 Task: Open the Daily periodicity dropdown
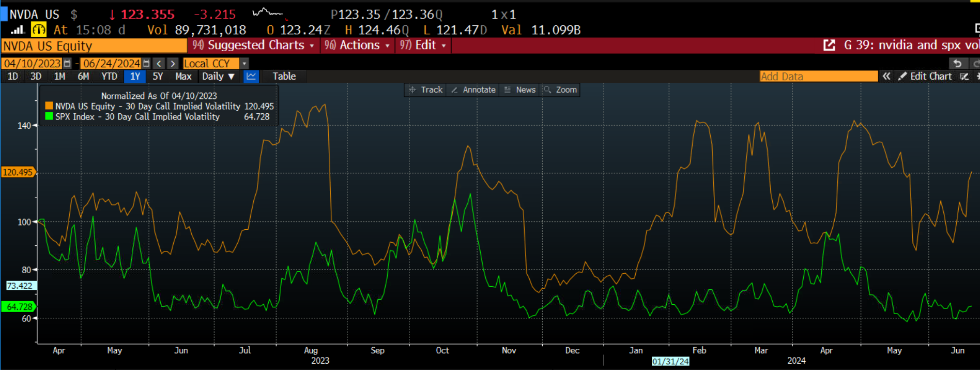click(218, 76)
